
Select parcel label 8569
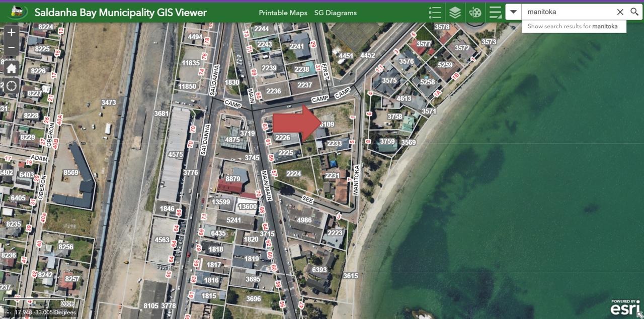click(x=71, y=172)
